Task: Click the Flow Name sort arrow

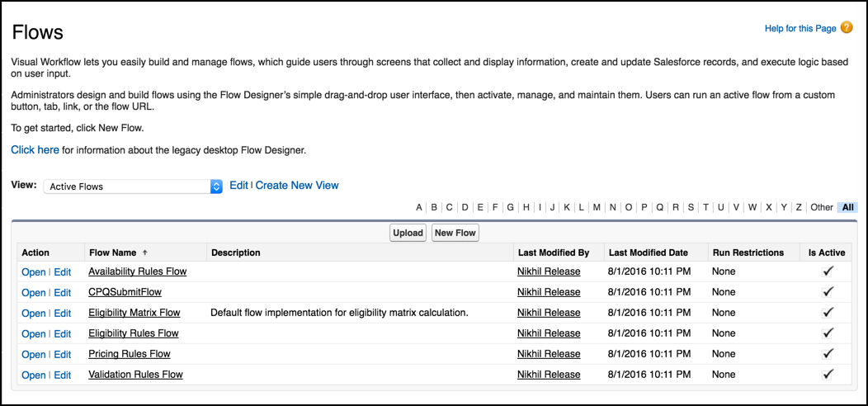Action: pos(145,253)
